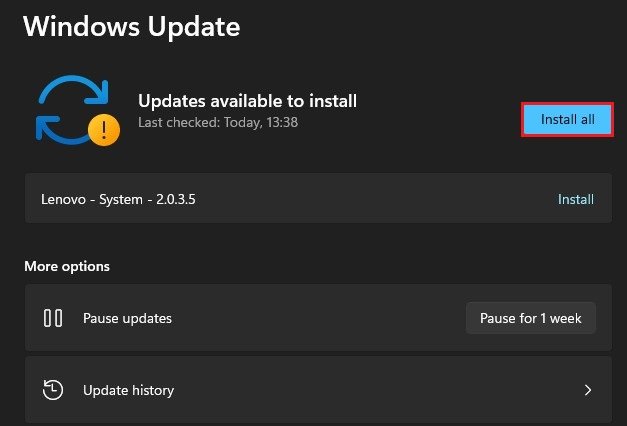Select the Lenovo - System - 2.0.3.5 entry text

pyautogui.click(x=118, y=199)
